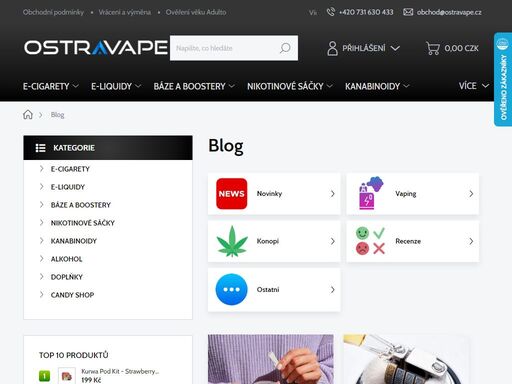512x384 pixels.
Task: Open Ověření věku Adulto link
Action: [196, 12]
